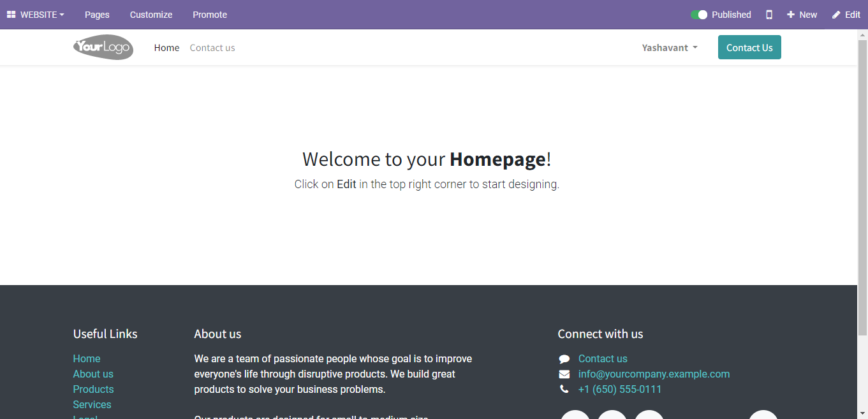Click the pencil Edit icon

tap(836, 15)
